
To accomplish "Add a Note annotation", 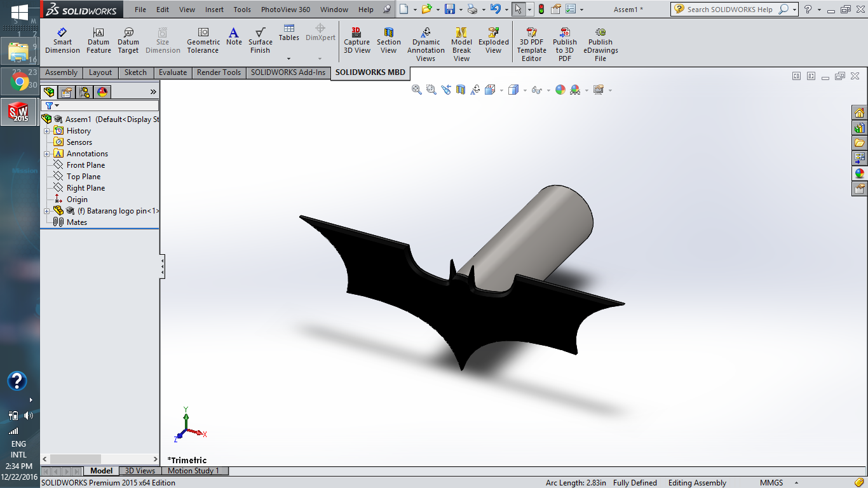I will [234, 37].
